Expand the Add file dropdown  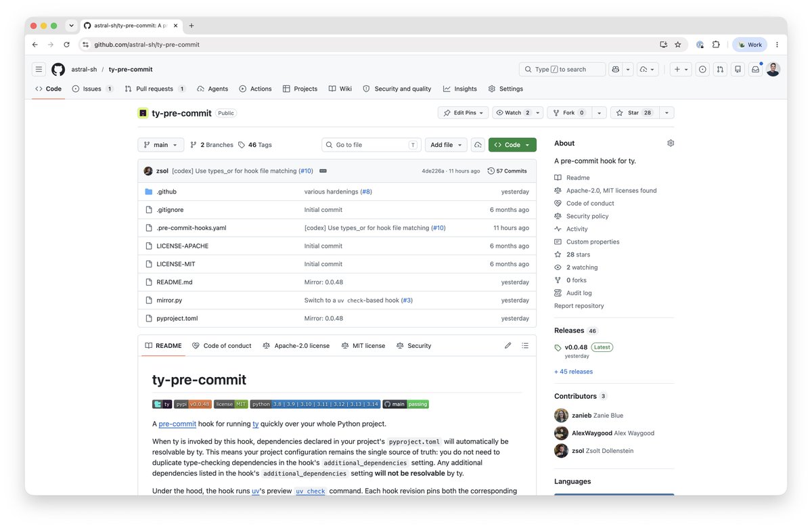pyautogui.click(x=446, y=145)
